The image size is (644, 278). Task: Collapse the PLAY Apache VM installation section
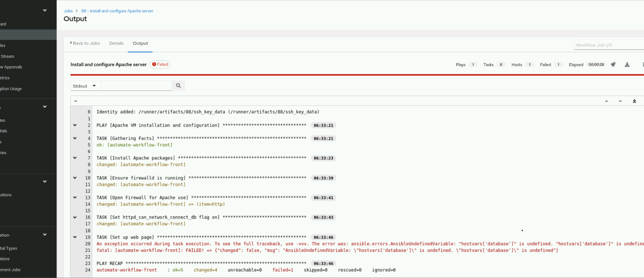[75, 125]
